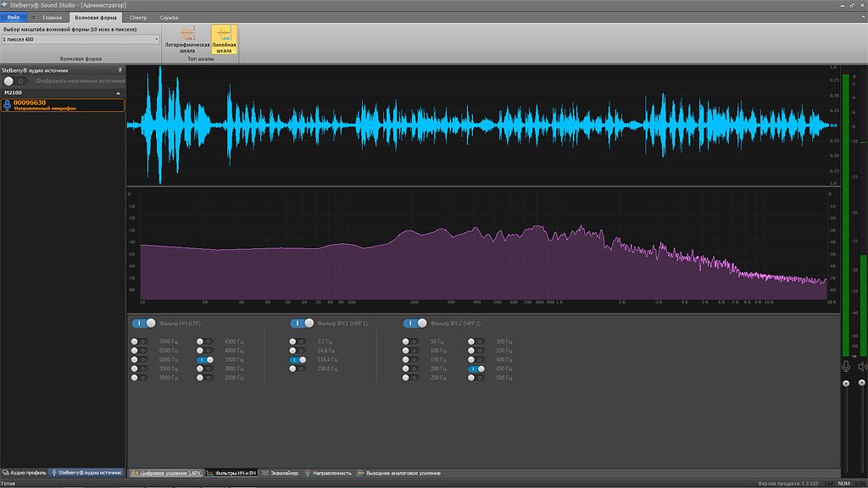
Task: Open the waveform scale dropdown '1 пиксел 480'
Action: tap(81, 39)
